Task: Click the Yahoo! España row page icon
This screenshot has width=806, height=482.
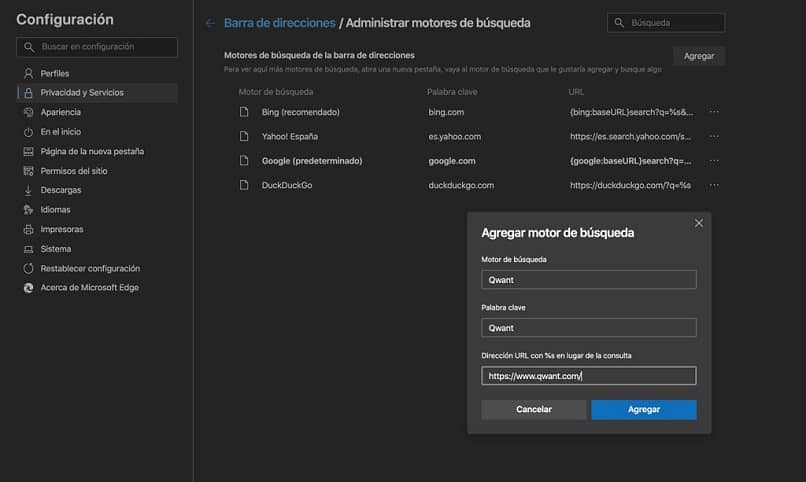Action: click(244, 136)
